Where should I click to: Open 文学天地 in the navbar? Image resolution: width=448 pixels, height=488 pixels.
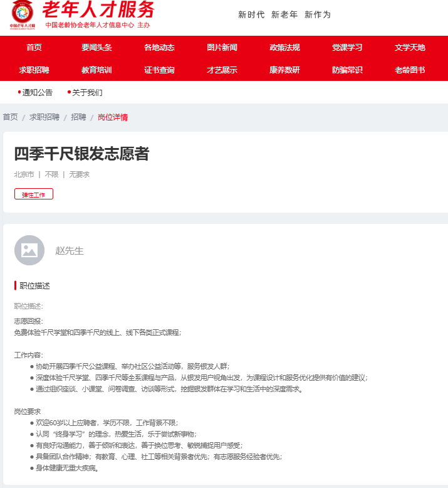click(410, 47)
